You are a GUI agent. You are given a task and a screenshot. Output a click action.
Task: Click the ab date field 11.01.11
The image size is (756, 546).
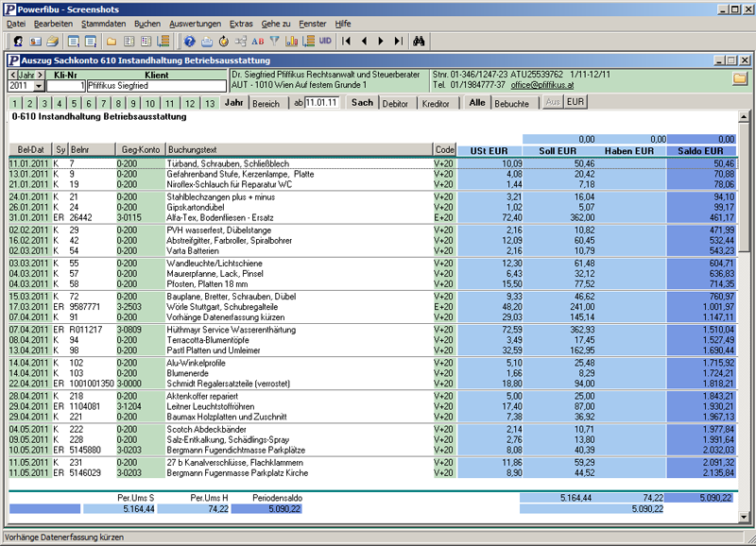click(322, 103)
